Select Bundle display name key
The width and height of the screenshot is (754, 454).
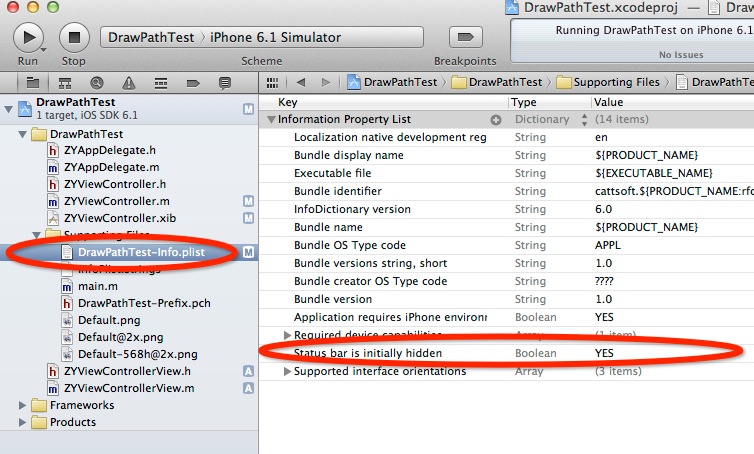click(x=349, y=155)
